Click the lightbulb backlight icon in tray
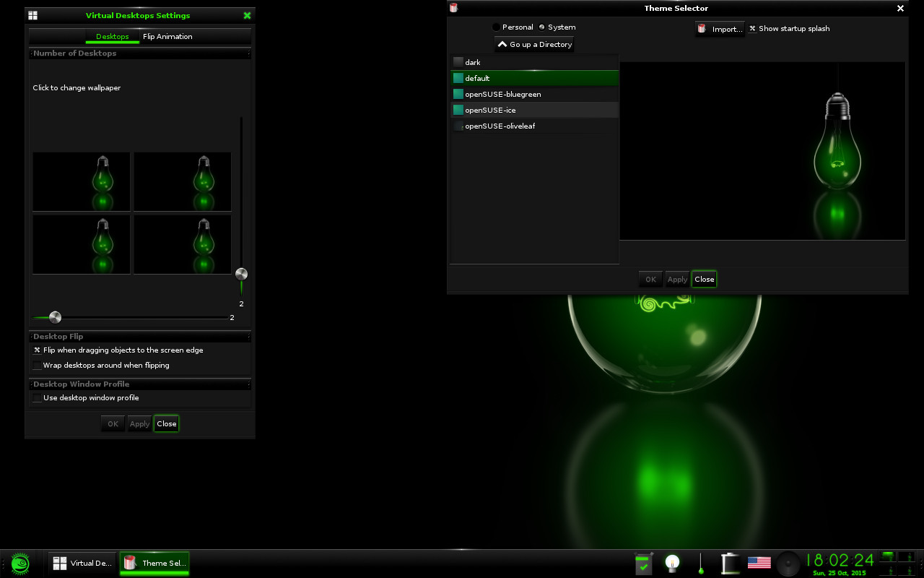 click(673, 563)
